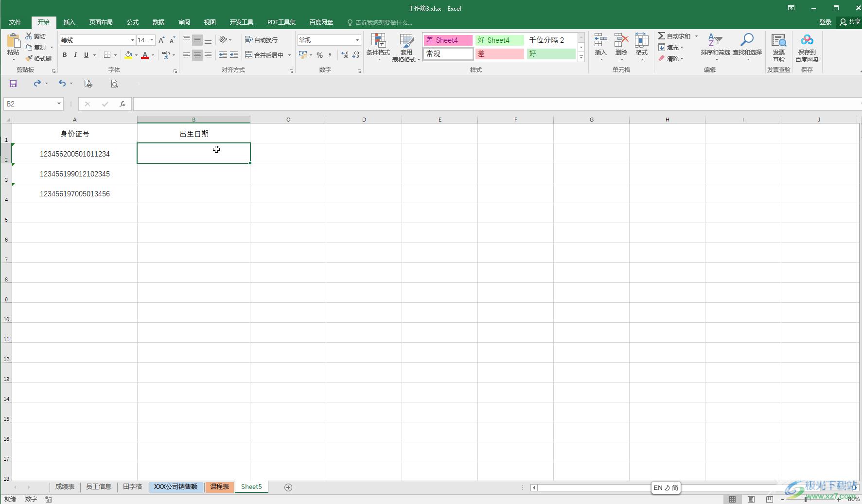Screen dimensions: 862x504
Task: Open the Fill (填充) dropdown
Action: click(x=671, y=47)
